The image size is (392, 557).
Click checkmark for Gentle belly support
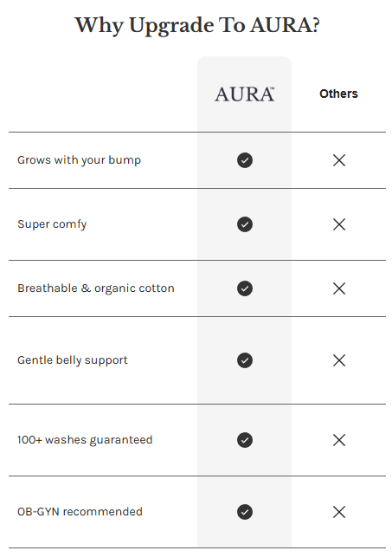tap(245, 360)
